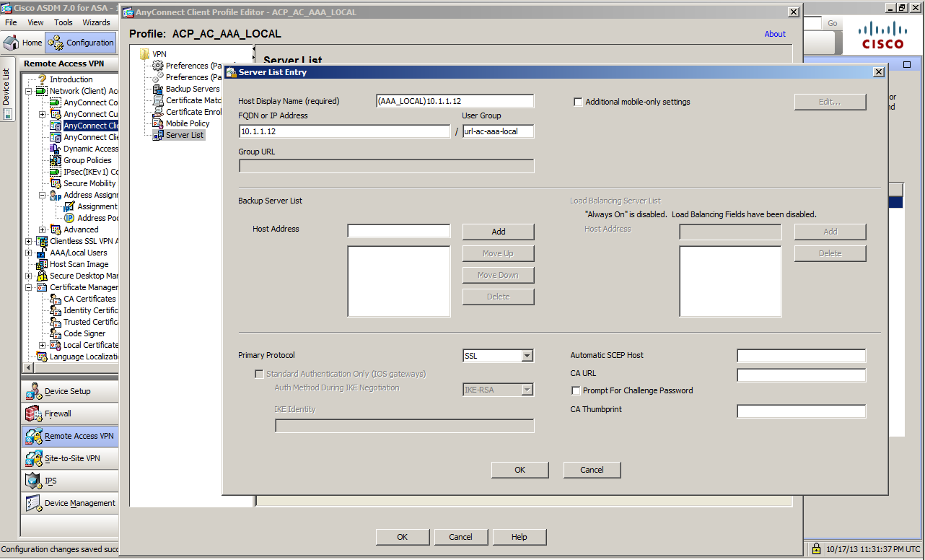The width and height of the screenshot is (925, 560).
Task: Click the Language Localization icon
Action: (x=42, y=356)
